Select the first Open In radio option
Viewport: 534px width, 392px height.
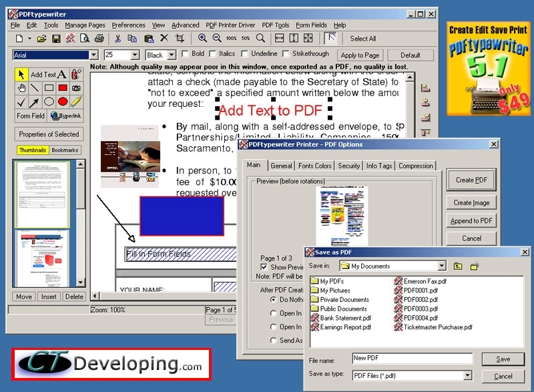[x=273, y=313]
